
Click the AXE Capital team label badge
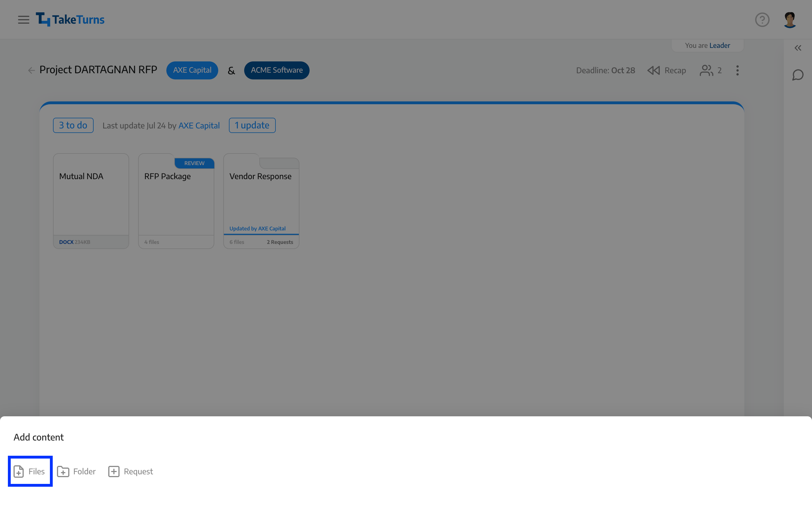[192, 70]
